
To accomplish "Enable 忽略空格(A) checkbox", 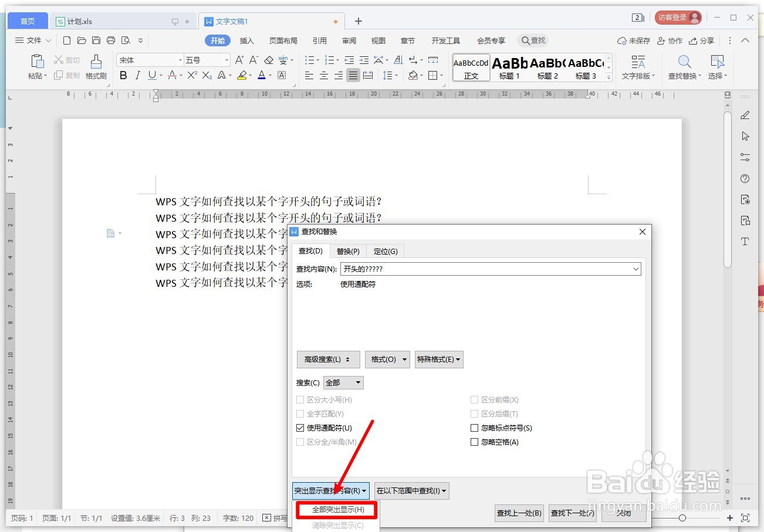I will point(474,442).
